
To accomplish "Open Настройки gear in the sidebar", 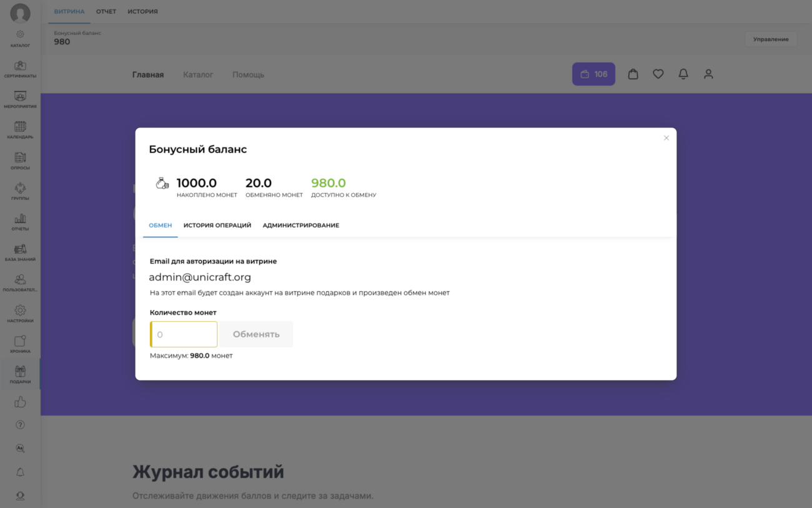I will (20, 314).
